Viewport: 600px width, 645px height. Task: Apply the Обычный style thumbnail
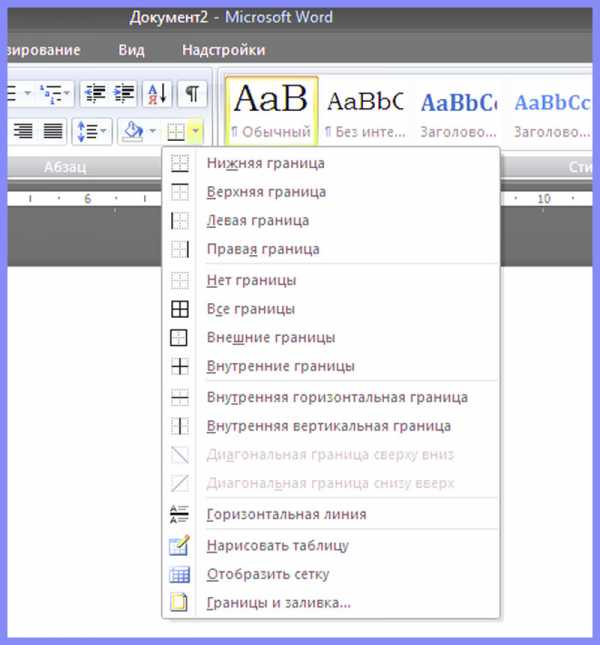[271, 108]
